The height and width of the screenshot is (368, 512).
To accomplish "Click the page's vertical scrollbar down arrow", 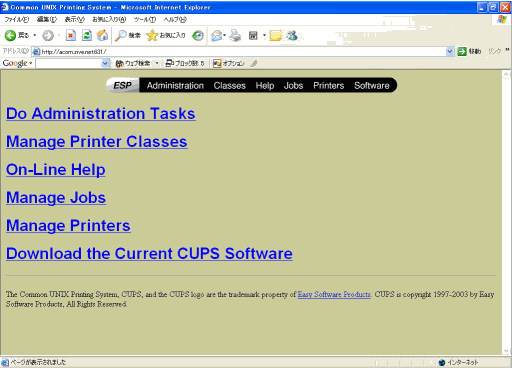I will (x=506, y=351).
